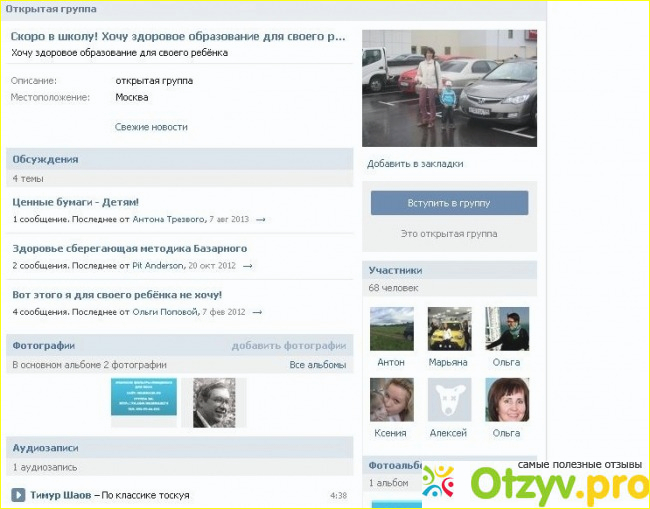Open member Ксения's avatar
Image resolution: width=650 pixels, height=509 pixels.
392,400
